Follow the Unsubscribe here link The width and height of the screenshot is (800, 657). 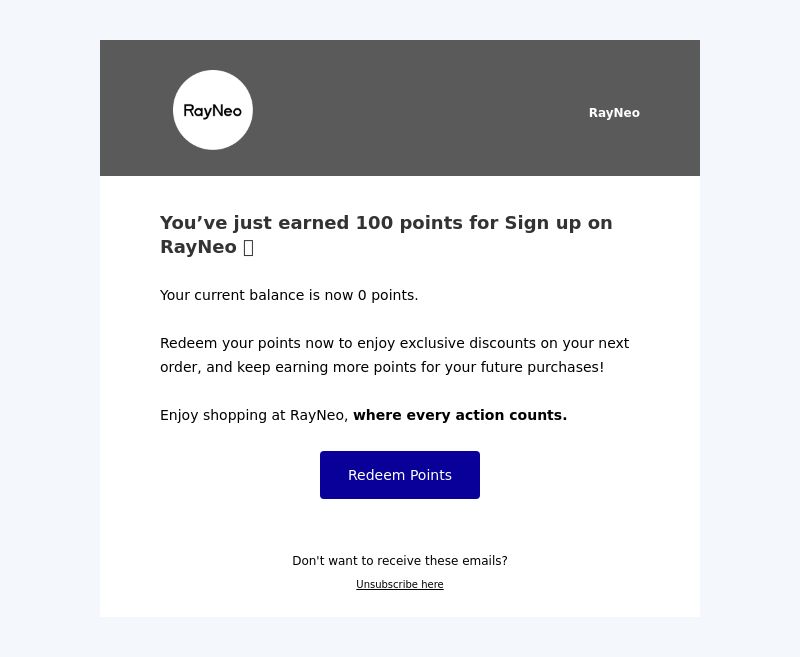click(399, 584)
